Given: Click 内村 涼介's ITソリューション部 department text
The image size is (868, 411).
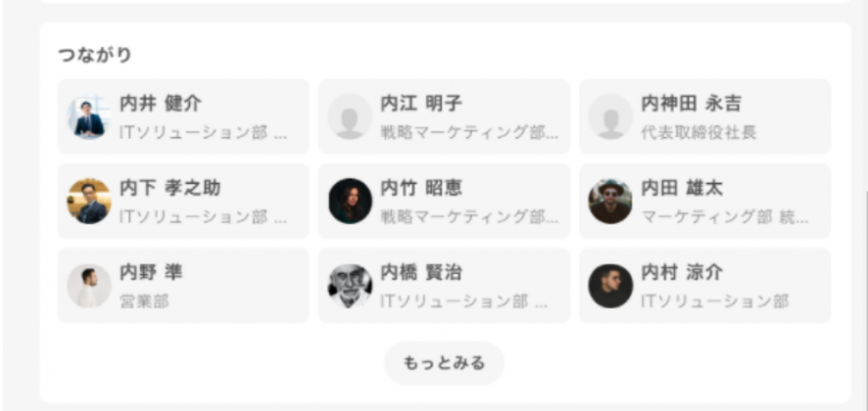Looking at the screenshot, I should tap(715, 301).
